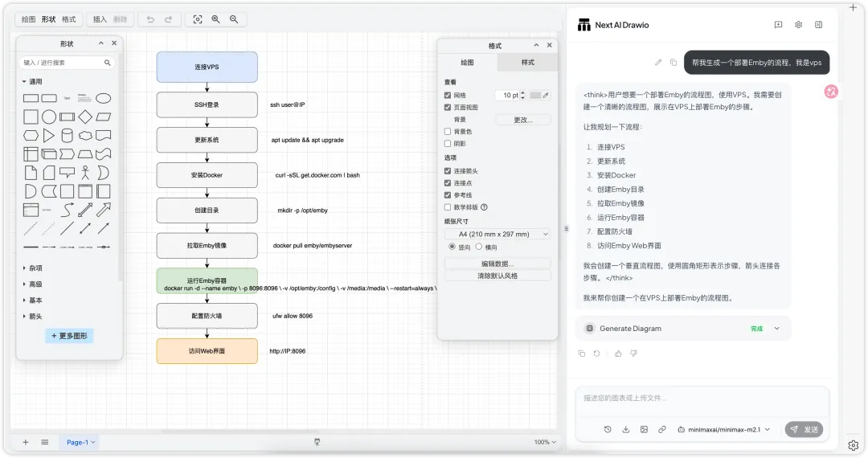Enable the 背景色 checkbox
The image size is (868, 458).
[448, 132]
